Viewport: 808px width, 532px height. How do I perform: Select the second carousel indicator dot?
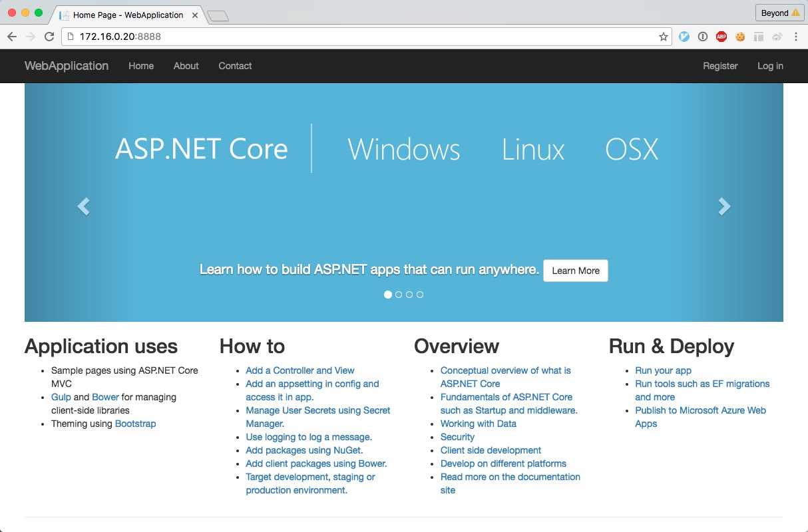399,295
